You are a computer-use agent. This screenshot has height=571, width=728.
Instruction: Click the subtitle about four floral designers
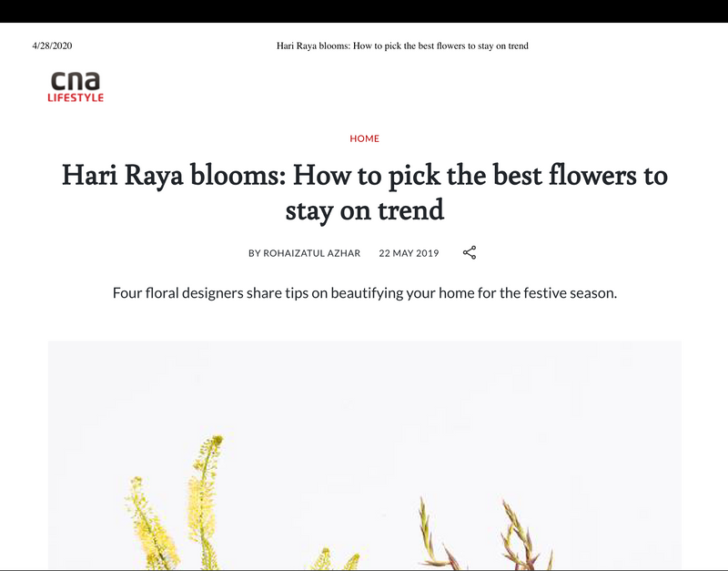[x=365, y=293]
